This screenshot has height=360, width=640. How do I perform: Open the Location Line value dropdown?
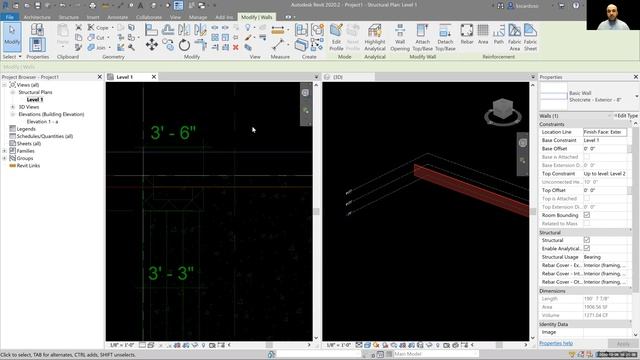coord(605,132)
